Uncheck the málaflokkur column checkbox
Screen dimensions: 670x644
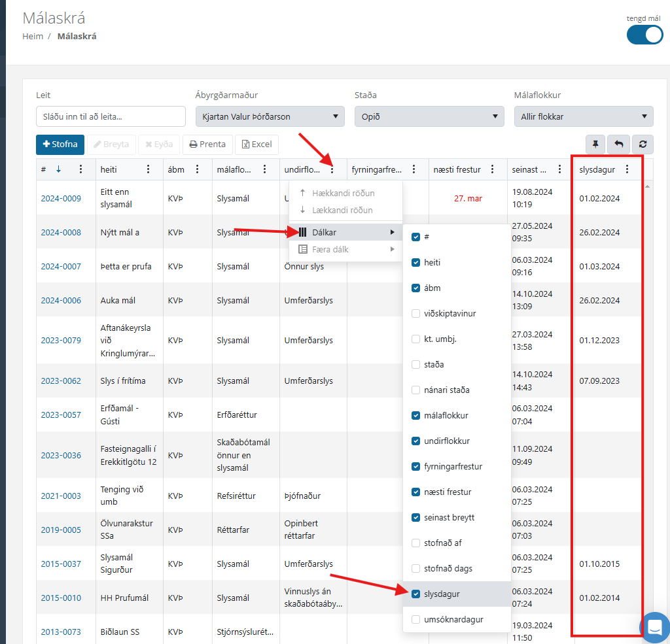415,416
